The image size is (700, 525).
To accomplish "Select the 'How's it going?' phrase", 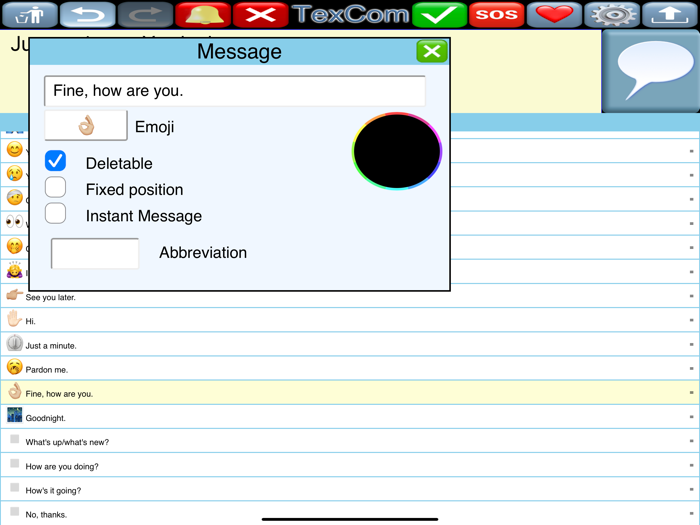I will click(350, 489).
